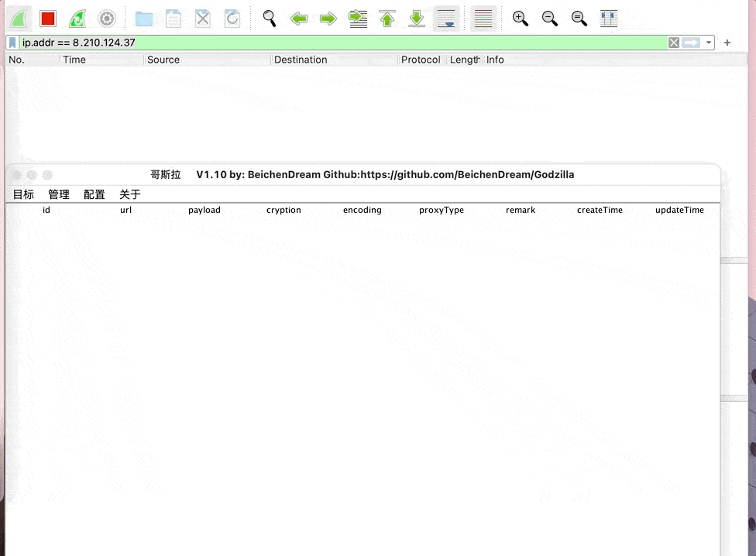Click the createTime column header
Image resolution: width=756 pixels, height=556 pixels.
(600, 210)
